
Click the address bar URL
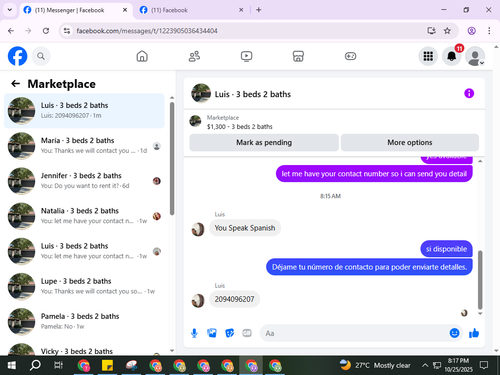(147, 31)
